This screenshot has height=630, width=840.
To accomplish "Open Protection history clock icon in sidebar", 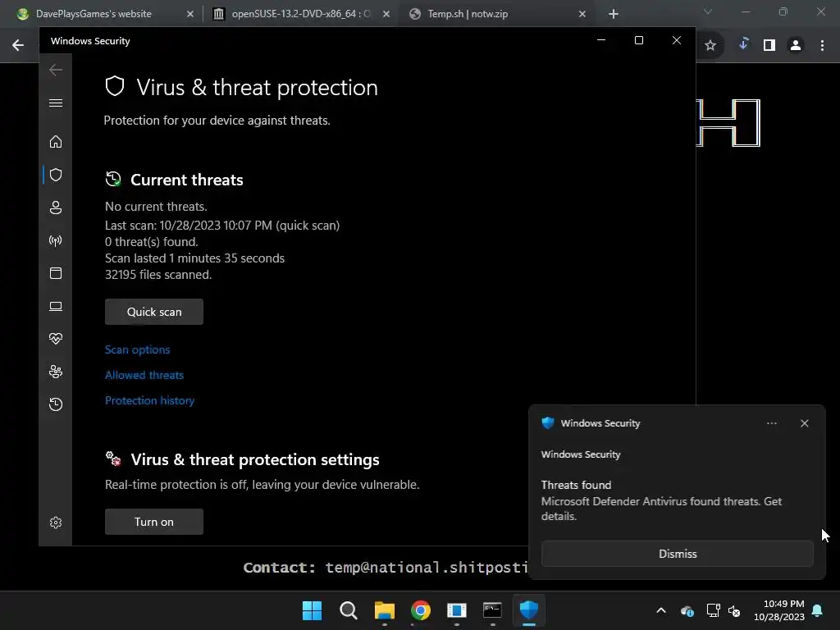I will (56, 404).
